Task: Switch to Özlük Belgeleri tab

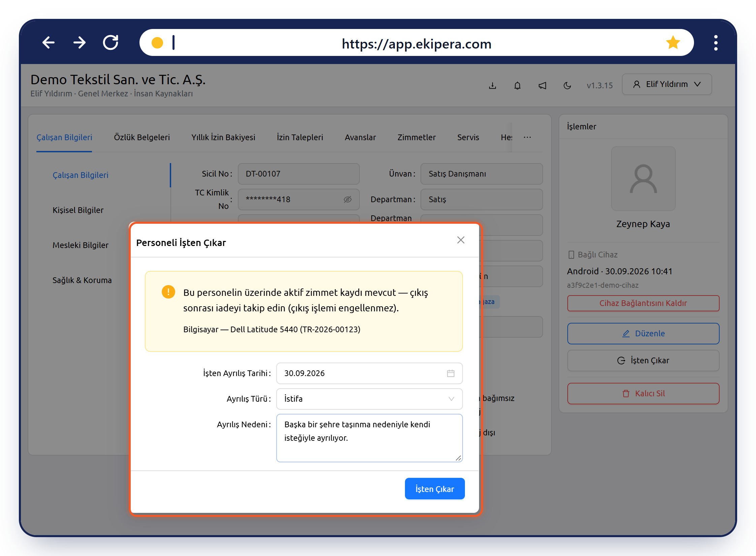Action: pyautogui.click(x=142, y=137)
